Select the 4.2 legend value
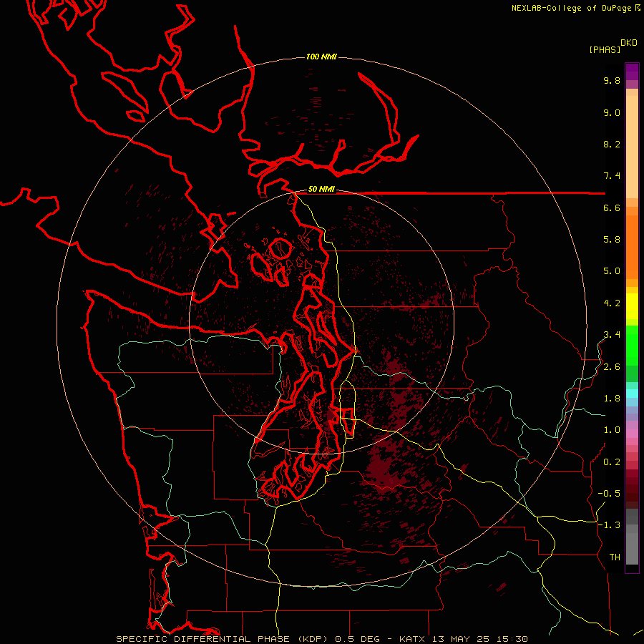Screen dimensions: 644x644 click(x=612, y=303)
